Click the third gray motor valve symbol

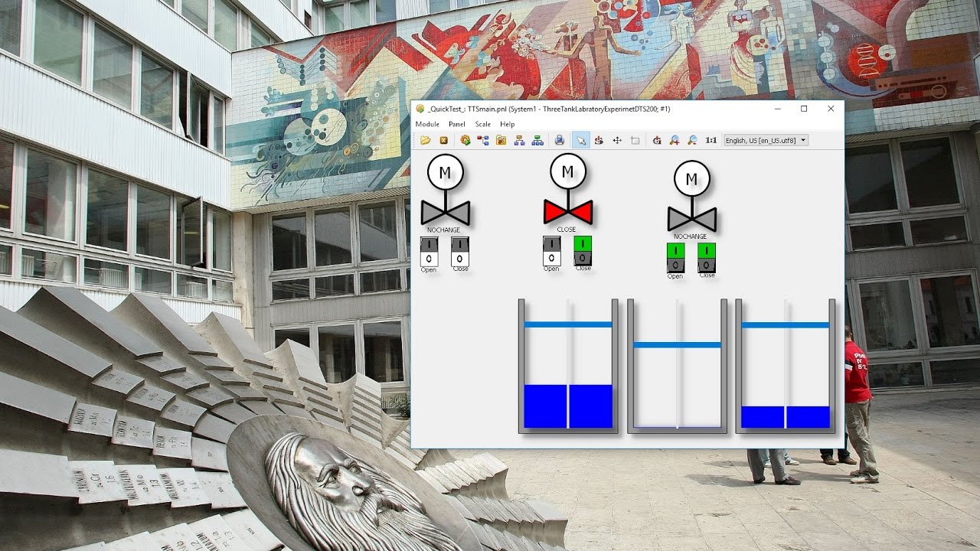[691, 197]
